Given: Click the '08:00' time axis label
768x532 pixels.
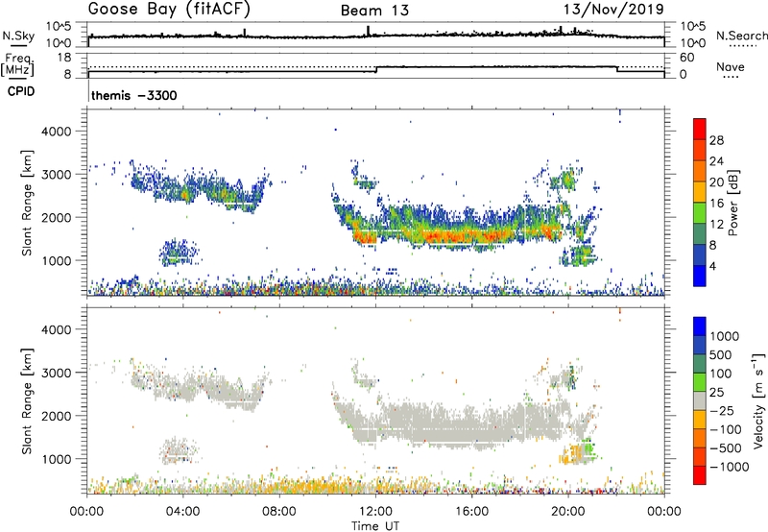Looking at the screenshot, I should coord(279,512).
